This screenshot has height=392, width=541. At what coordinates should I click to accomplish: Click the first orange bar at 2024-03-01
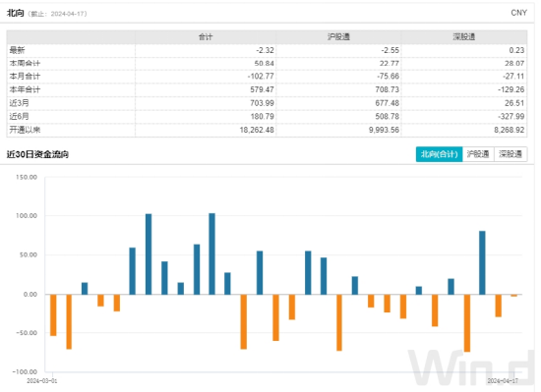point(53,314)
